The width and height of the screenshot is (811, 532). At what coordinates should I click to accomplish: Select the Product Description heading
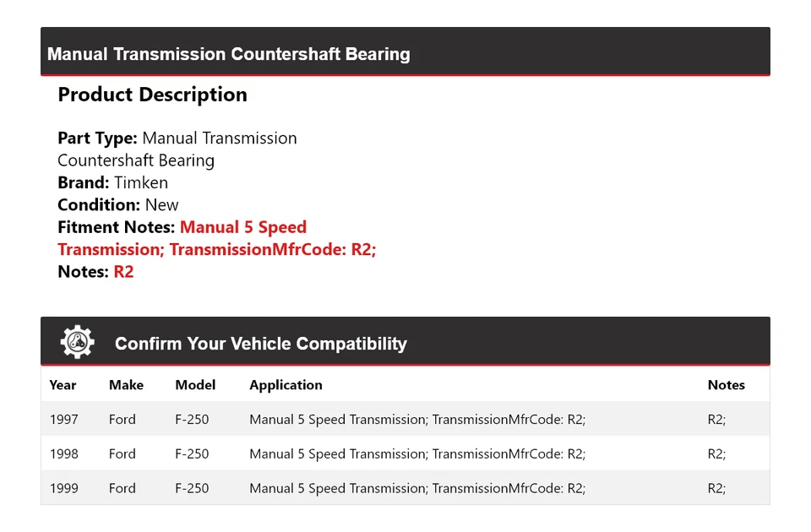(x=152, y=95)
